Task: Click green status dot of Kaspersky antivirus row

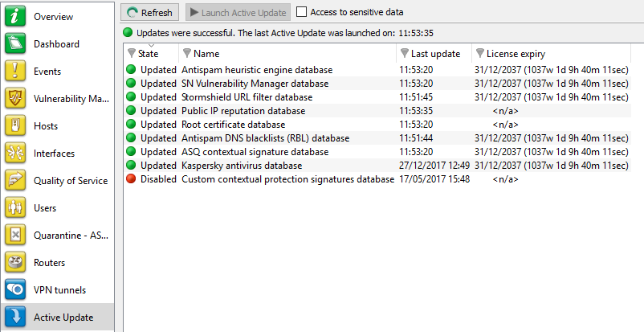Action: coord(131,166)
